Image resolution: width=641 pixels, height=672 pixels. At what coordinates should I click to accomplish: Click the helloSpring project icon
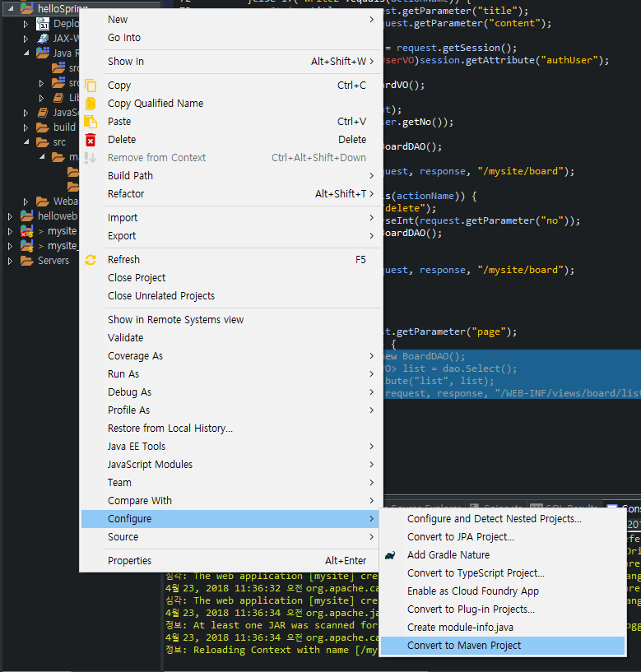click(x=26, y=9)
